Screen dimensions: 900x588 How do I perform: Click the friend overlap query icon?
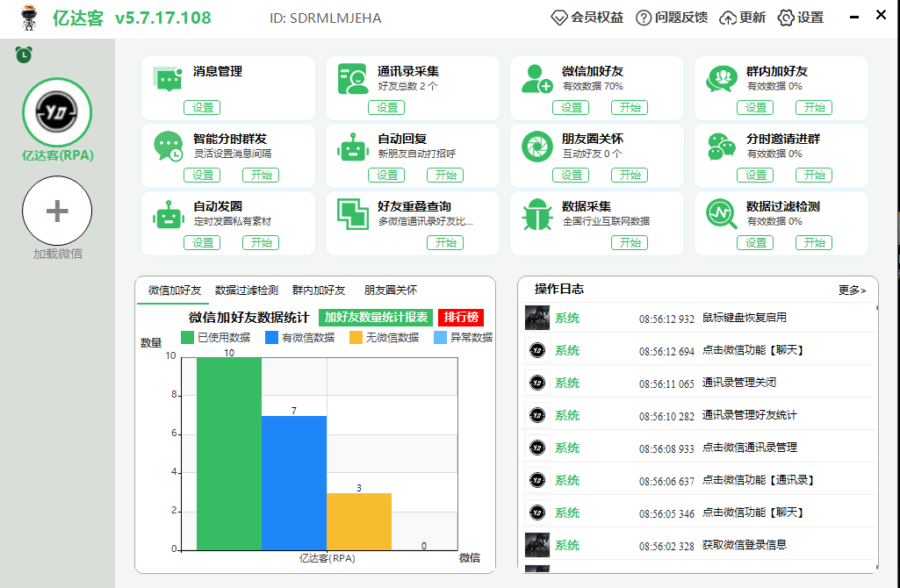[353, 214]
